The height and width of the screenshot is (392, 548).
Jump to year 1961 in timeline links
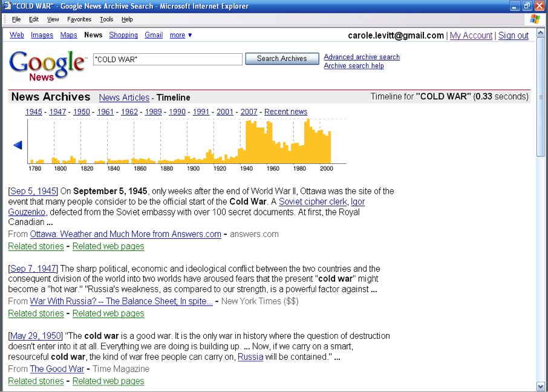coord(105,112)
